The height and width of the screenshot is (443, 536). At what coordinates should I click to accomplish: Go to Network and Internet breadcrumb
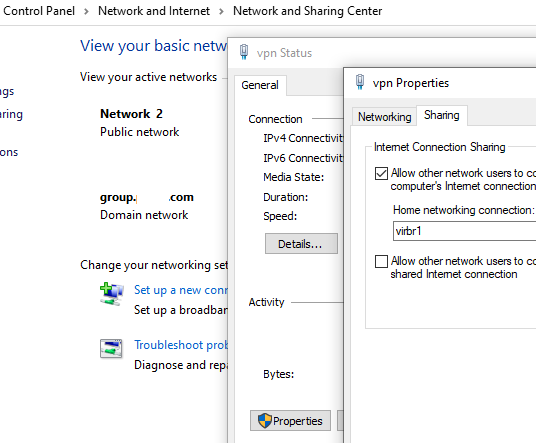[154, 11]
